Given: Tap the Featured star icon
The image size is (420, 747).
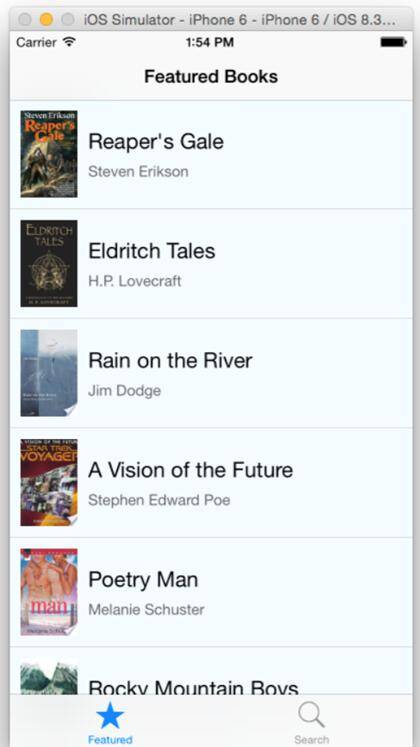Looking at the screenshot, I should [x=110, y=716].
